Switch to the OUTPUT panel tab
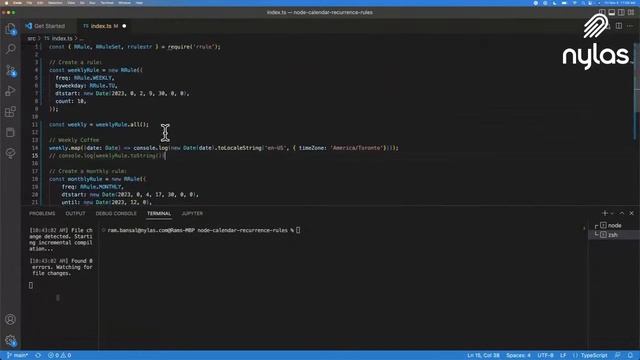 (76, 213)
